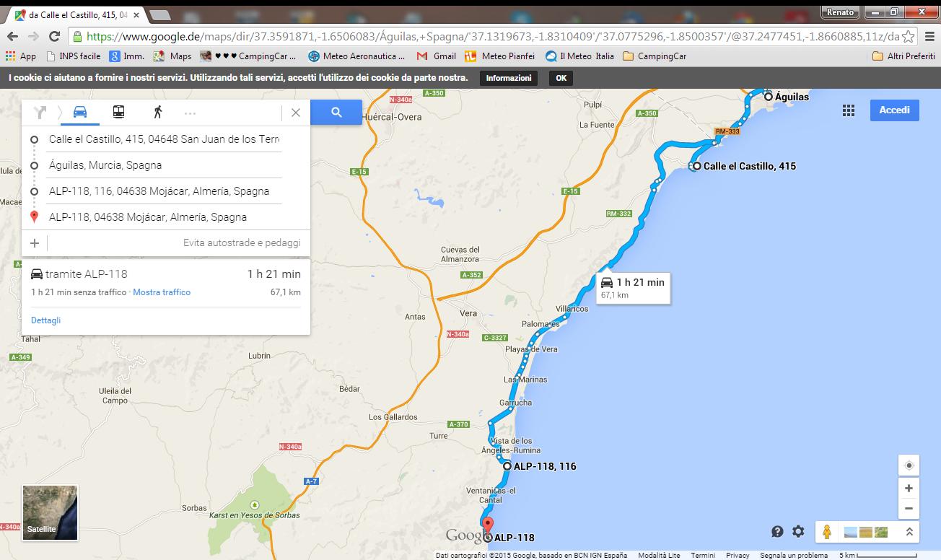Screen dimensions: 941x560
Task: Open Maps bookmark
Action: point(172,56)
